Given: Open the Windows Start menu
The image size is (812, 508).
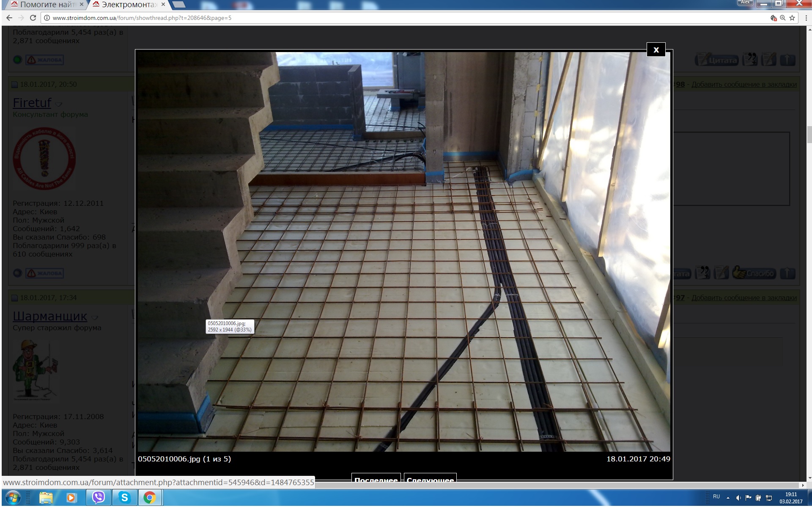Looking at the screenshot, I should (12, 497).
